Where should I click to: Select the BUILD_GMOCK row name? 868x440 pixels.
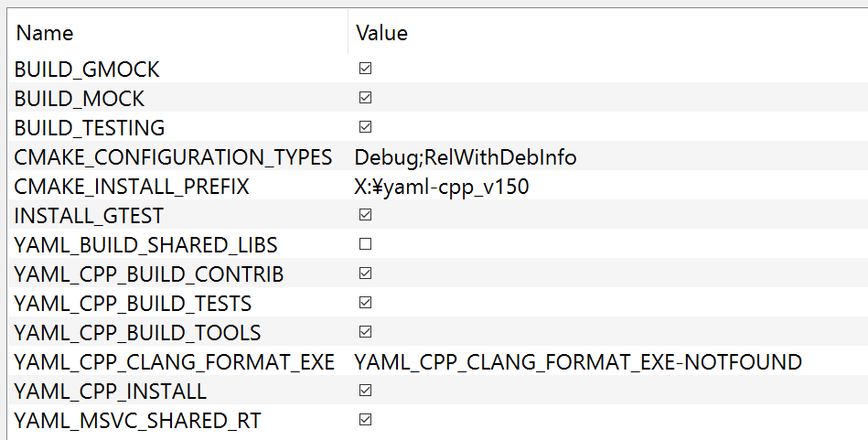pyautogui.click(x=87, y=70)
